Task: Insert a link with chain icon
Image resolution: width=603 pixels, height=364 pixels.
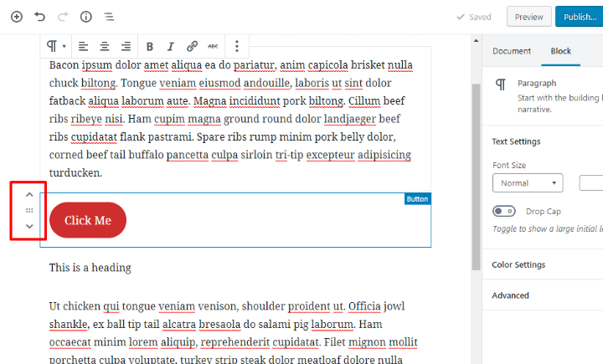Action: pos(192,47)
